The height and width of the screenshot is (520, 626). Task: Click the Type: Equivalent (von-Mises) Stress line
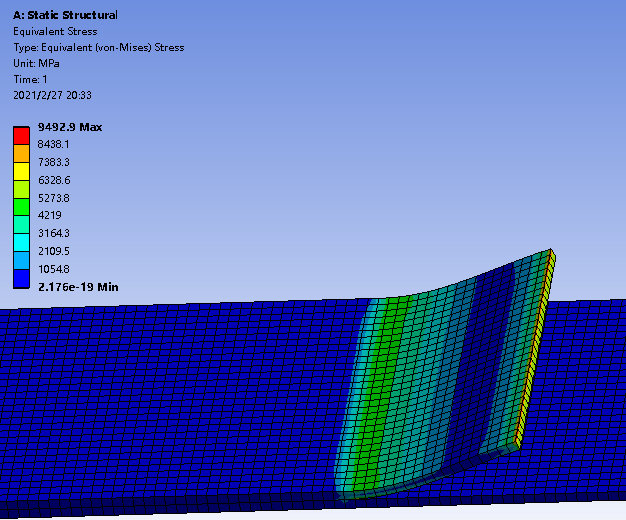[x=99, y=48]
